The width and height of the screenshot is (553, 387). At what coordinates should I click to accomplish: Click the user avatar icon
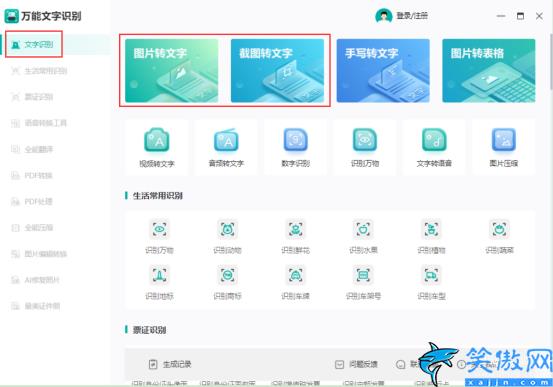(384, 16)
